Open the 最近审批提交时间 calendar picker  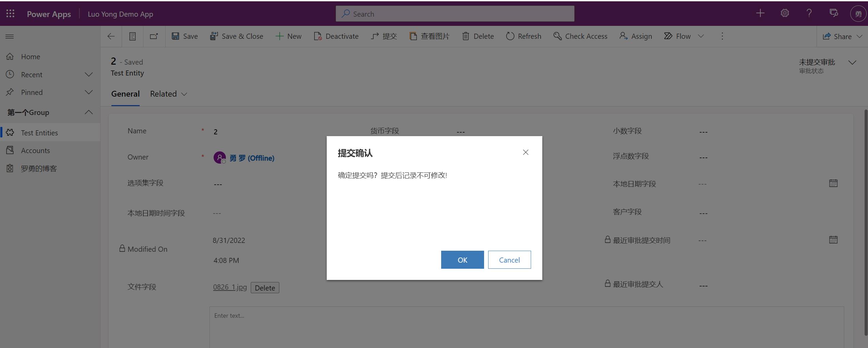coord(833,240)
